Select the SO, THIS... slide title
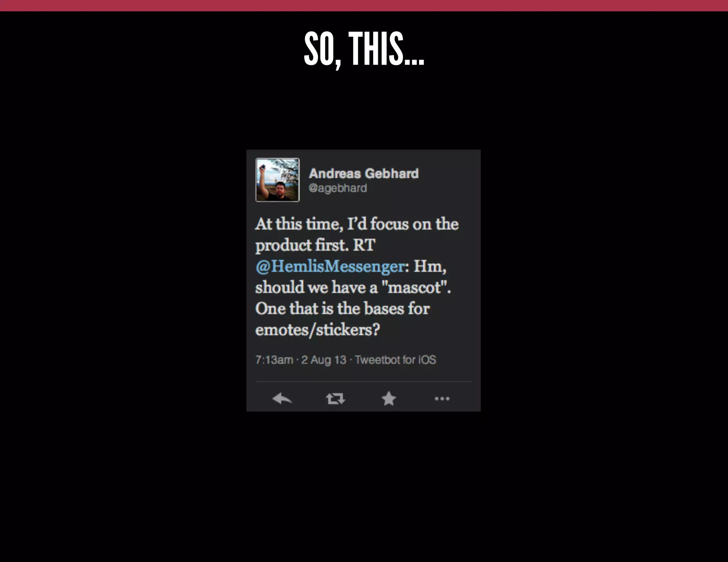The width and height of the screenshot is (728, 562). point(364,49)
